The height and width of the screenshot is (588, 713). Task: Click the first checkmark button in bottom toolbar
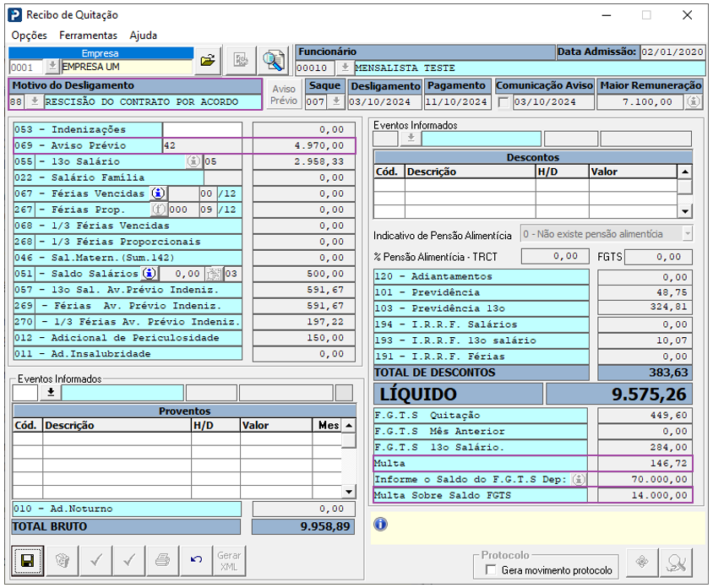(x=96, y=561)
